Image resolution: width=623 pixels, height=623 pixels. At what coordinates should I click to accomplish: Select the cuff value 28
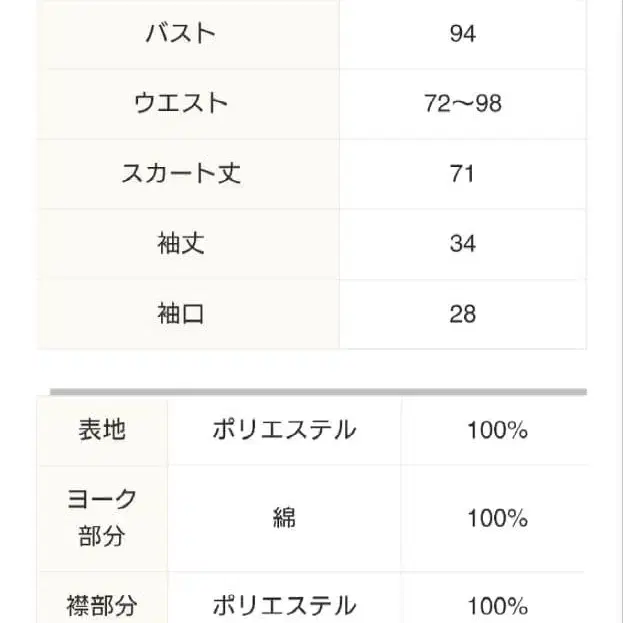pos(462,314)
